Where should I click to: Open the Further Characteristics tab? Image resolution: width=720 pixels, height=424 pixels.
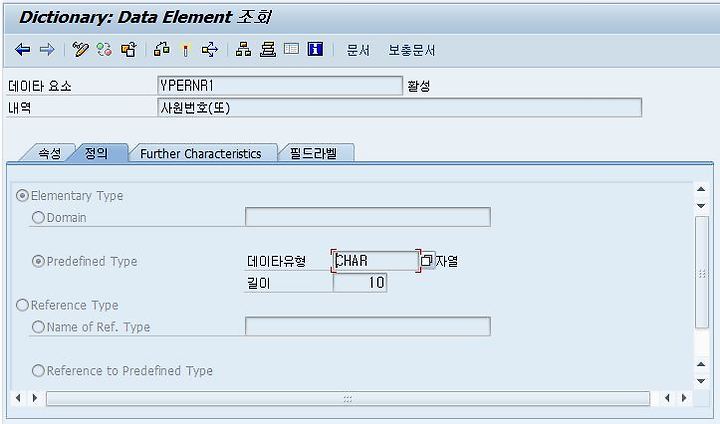pyautogui.click(x=201, y=153)
